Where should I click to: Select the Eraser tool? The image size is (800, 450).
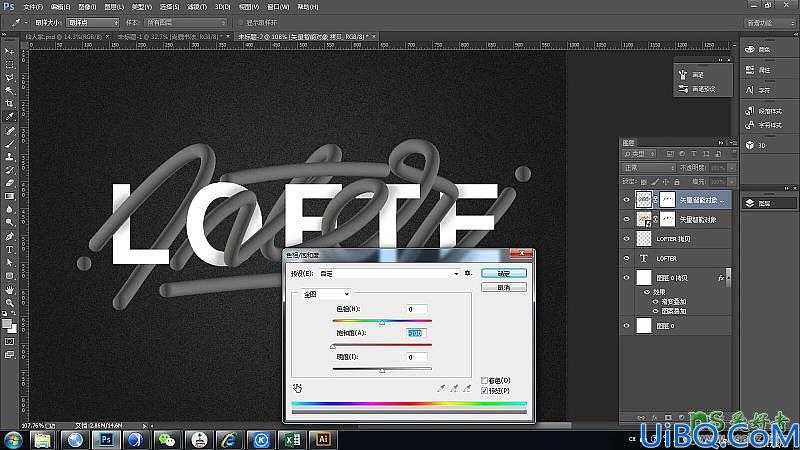tap(9, 183)
